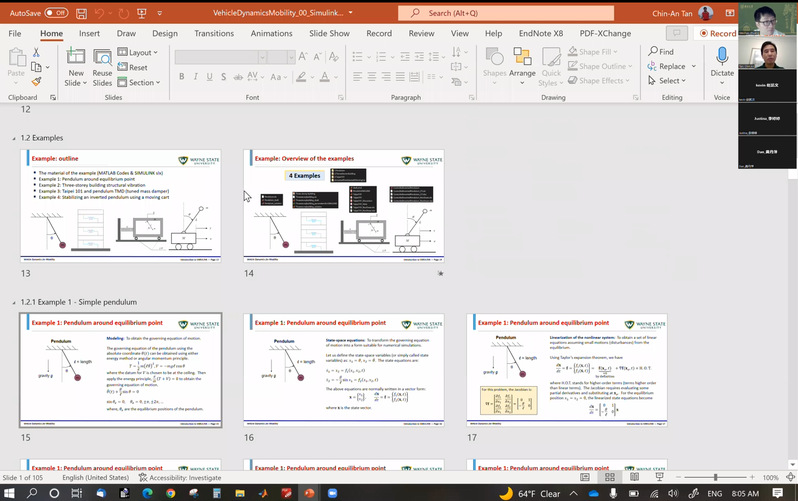This screenshot has width=798, height=501.
Task: Open the Slide Show tab
Action: click(329, 33)
